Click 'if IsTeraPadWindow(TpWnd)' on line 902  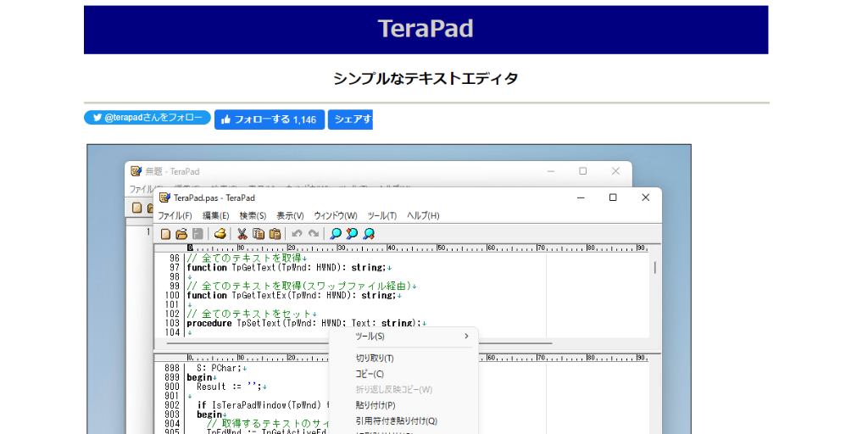coord(259,405)
